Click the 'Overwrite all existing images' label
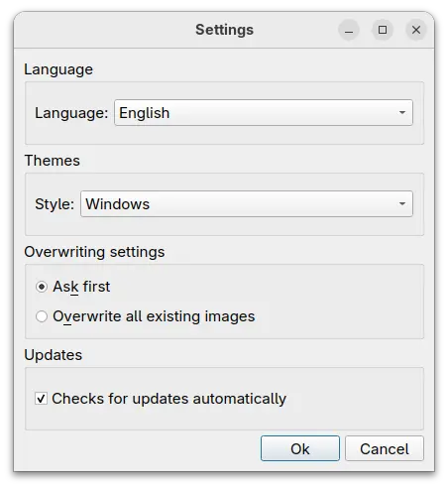 [x=154, y=316]
